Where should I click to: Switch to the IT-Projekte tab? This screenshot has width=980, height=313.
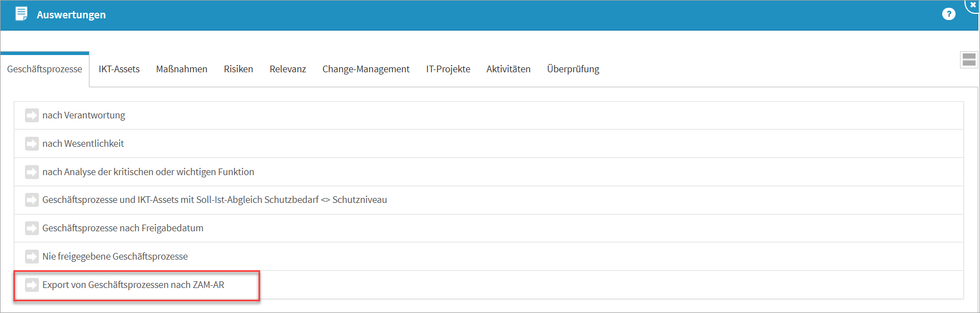448,69
